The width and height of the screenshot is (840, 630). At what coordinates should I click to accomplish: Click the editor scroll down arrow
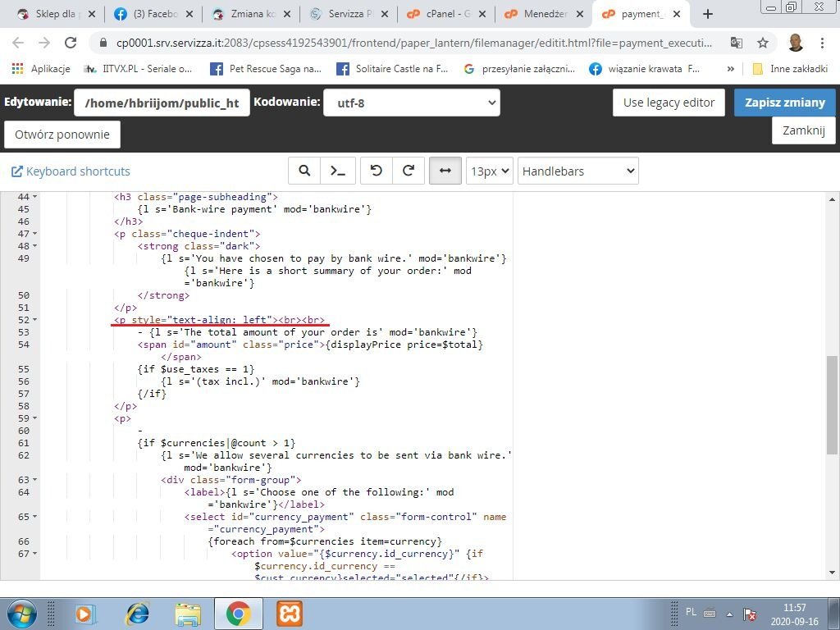coord(833,573)
